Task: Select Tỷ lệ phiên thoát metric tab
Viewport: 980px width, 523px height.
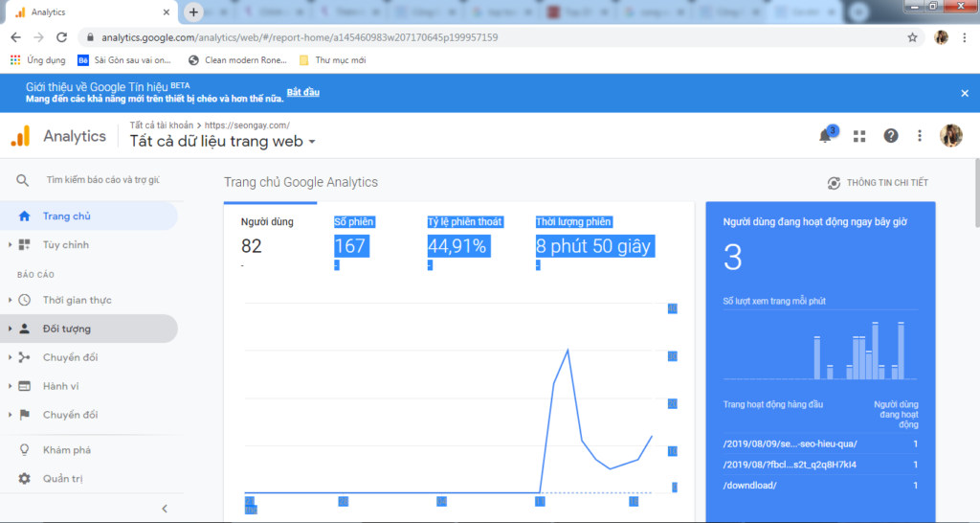Action: point(464,244)
